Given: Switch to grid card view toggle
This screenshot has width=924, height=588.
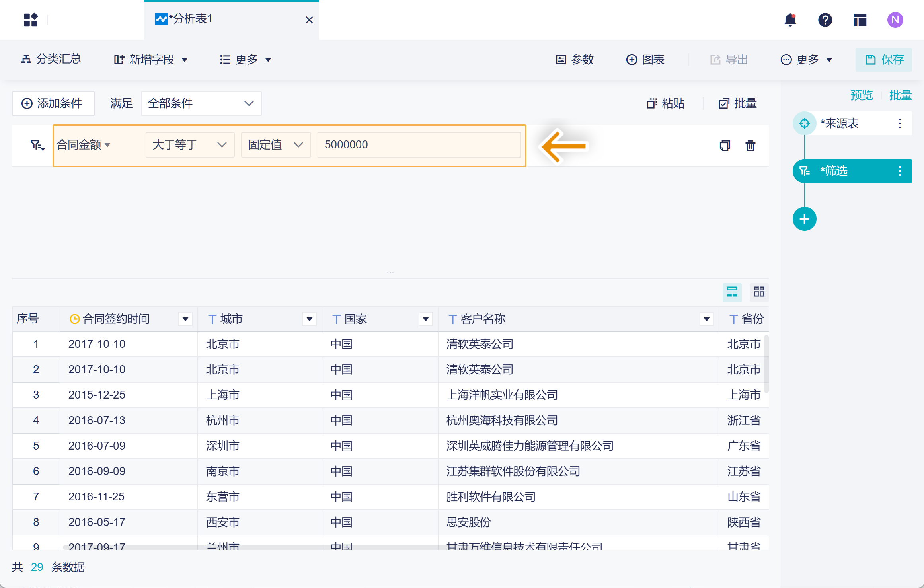Looking at the screenshot, I should click(x=759, y=292).
